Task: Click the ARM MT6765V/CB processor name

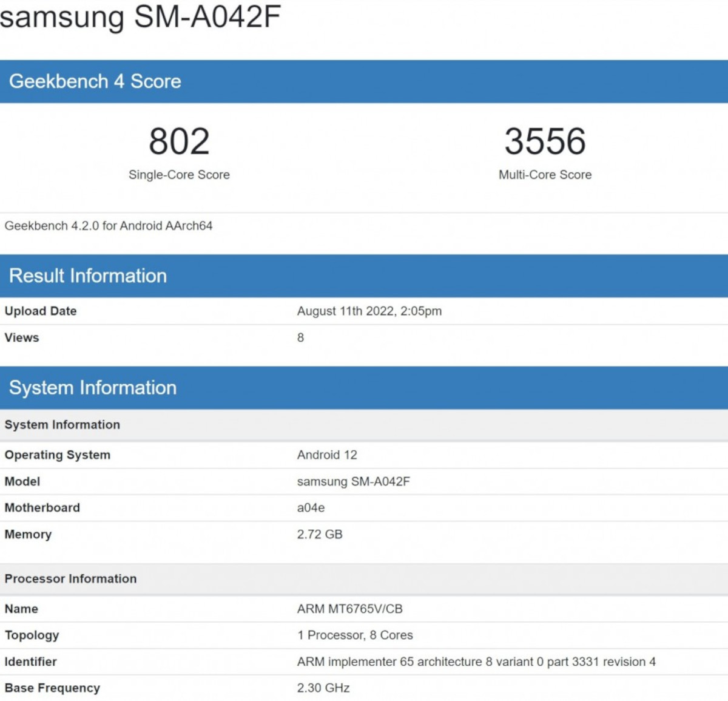Action: pyautogui.click(x=349, y=609)
